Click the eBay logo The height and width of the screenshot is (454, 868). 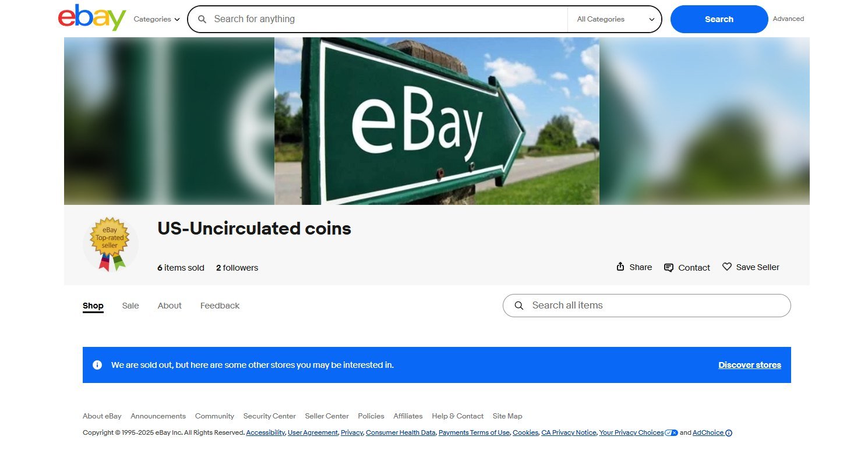coord(92,17)
